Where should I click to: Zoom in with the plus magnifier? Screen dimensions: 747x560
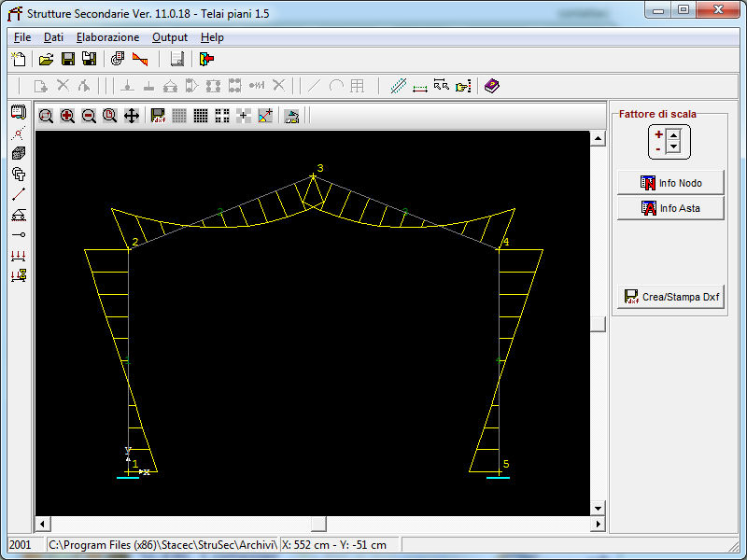click(67, 116)
